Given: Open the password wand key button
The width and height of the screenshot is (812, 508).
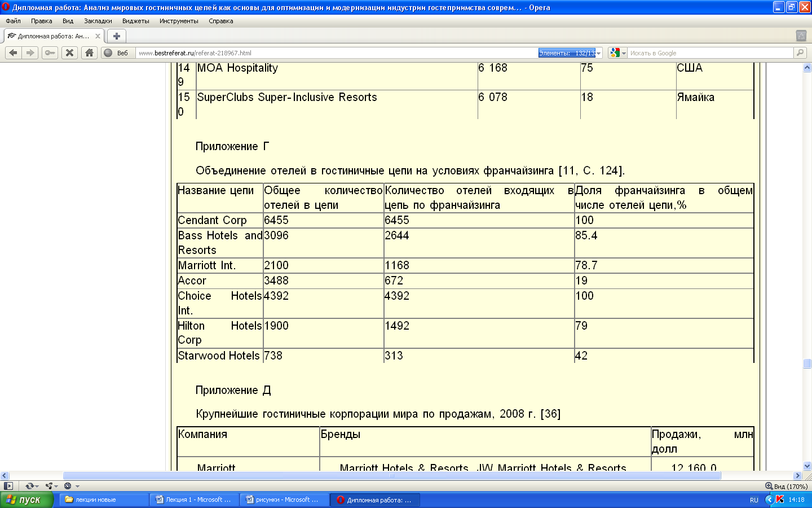Looking at the screenshot, I should 50,52.
